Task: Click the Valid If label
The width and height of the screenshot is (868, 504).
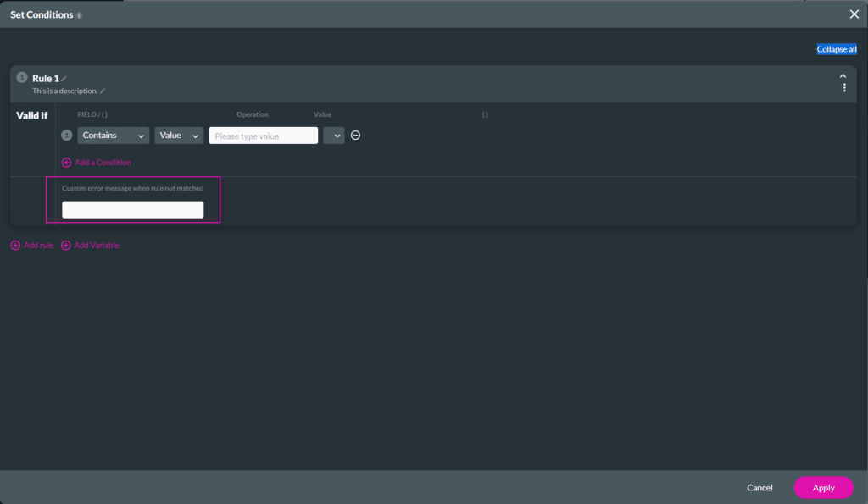Action: pyautogui.click(x=31, y=114)
